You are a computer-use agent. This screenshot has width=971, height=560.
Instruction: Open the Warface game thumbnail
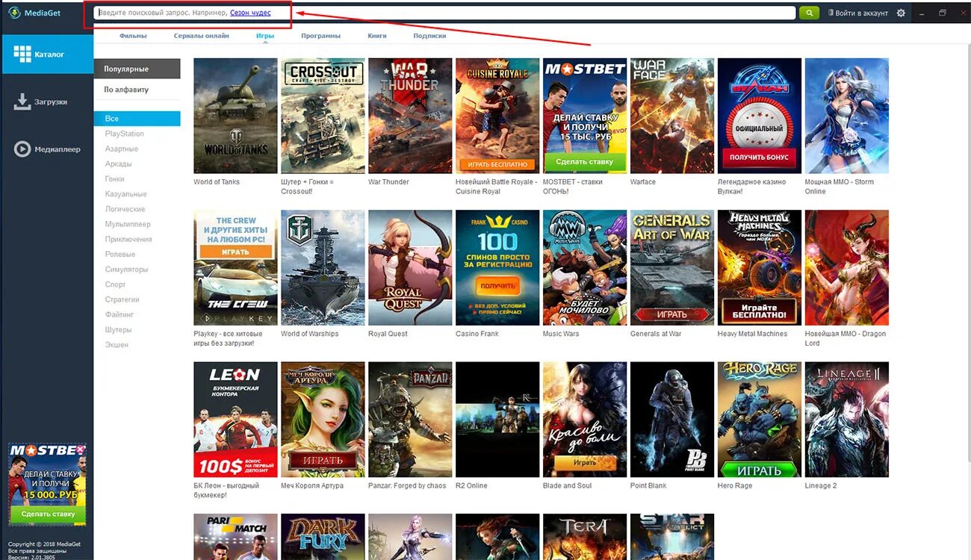click(672, 116)
